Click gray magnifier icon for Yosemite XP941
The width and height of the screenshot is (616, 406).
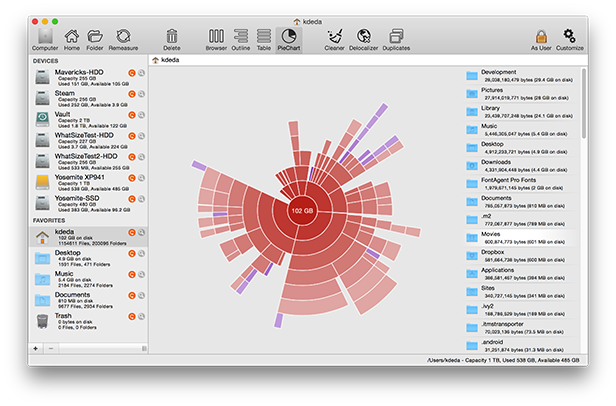[141, 178]
